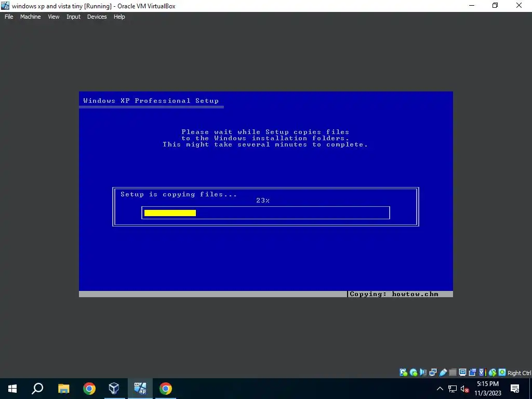Click the Right Ctrl host key label

(520, 373)
